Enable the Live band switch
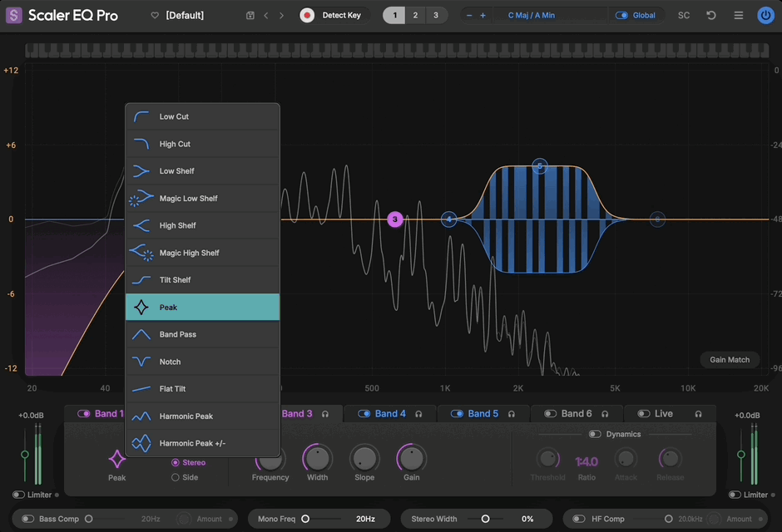782x532 pixels. point(644,414)
